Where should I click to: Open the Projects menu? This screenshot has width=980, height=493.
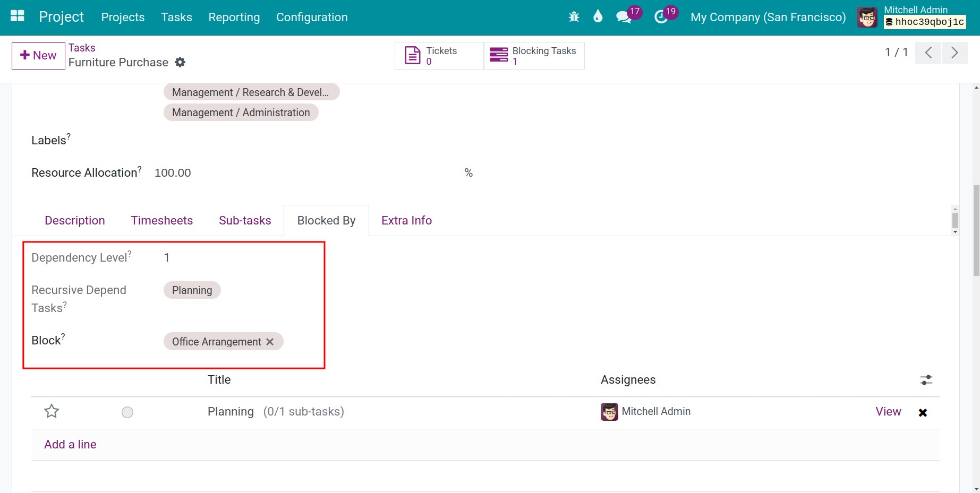click(x=123, y=17)
